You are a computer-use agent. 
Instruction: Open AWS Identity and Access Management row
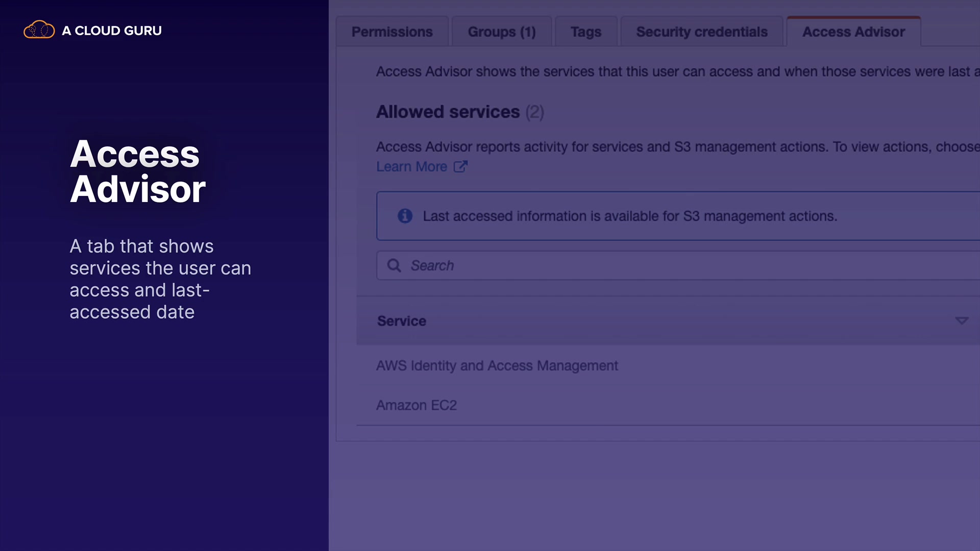pyautogui.click(x=497, y=366)
